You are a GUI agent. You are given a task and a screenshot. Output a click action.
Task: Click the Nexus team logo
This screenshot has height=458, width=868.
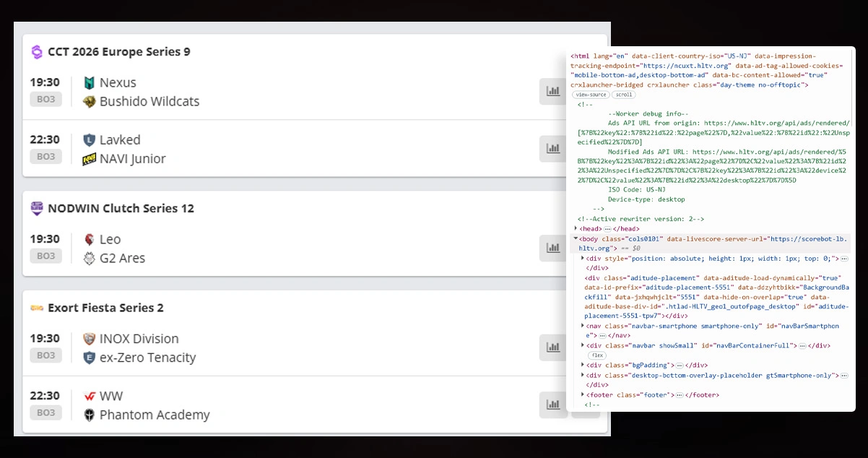[x=90, y=83]
